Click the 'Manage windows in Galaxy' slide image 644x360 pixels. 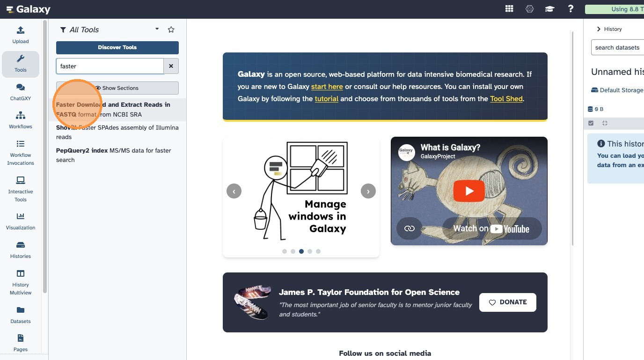(x=301, y=191)
